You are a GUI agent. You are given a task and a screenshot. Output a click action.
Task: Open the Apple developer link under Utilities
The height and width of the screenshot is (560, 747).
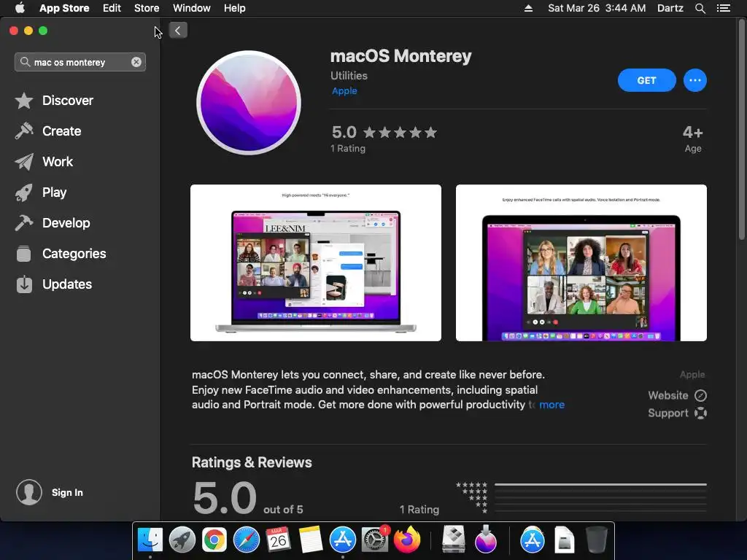pos(344,91)
